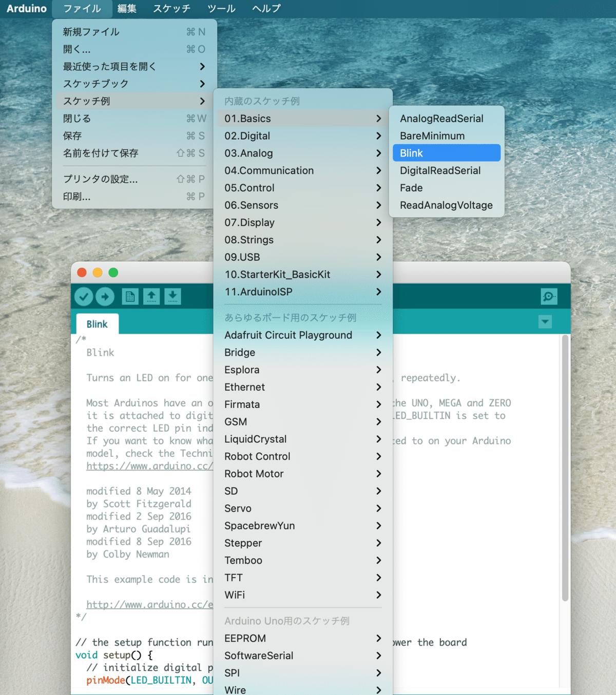Click the New sketch document icon
This screenshot has width=616, height=695.
point(130,296)
